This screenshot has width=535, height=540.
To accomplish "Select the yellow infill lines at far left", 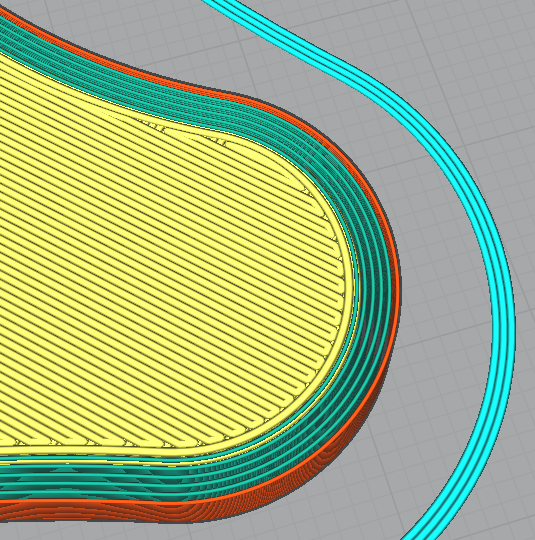I will pyautogui.click(x=21, y=241).
